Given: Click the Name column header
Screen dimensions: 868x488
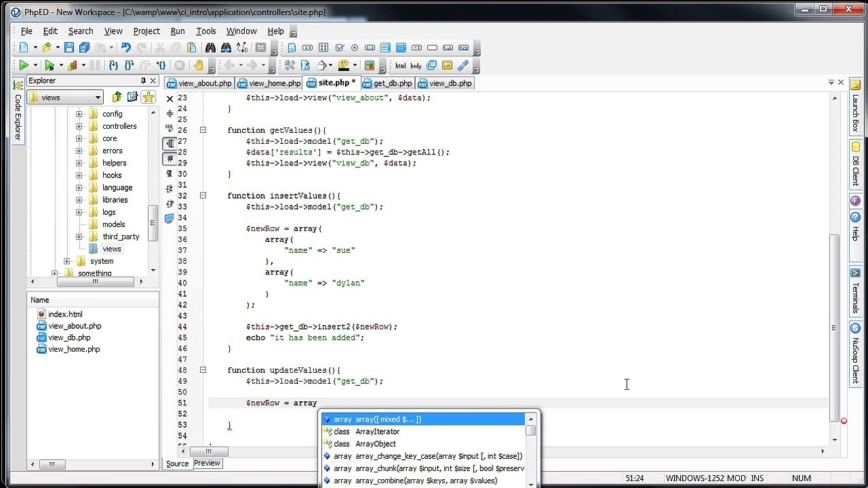Looking at the screenshot, I should pos(94,300).
